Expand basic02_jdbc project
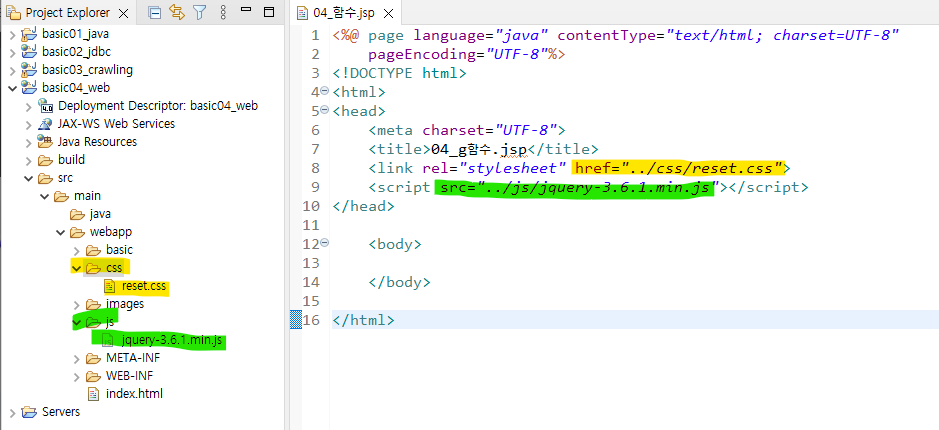Screen dimensions: 939x430 12,52
